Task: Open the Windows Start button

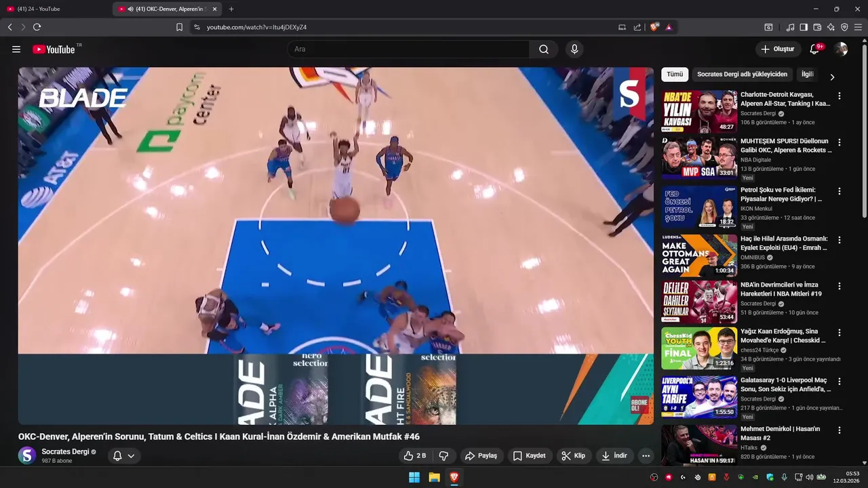Action: click(x=414, y=477)
